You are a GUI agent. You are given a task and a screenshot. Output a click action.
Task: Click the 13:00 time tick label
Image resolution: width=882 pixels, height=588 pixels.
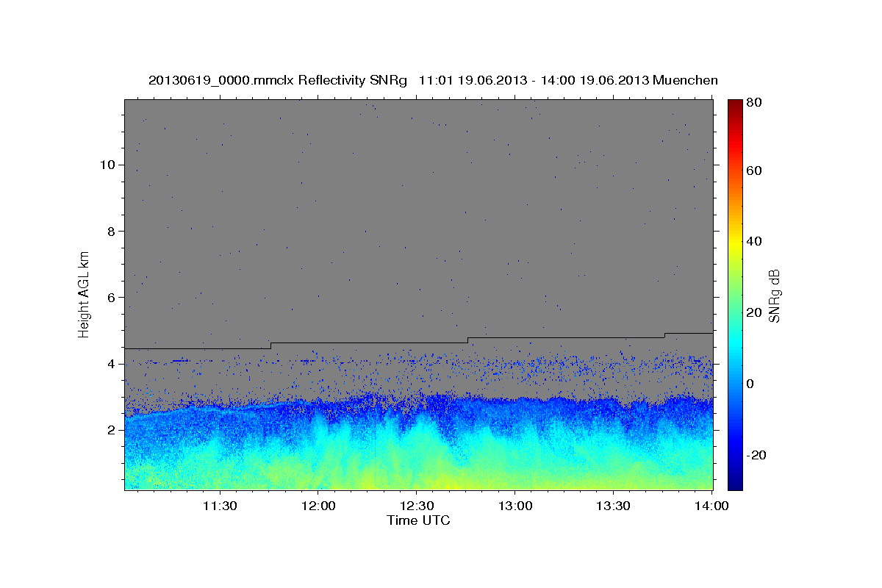point(514,506)
